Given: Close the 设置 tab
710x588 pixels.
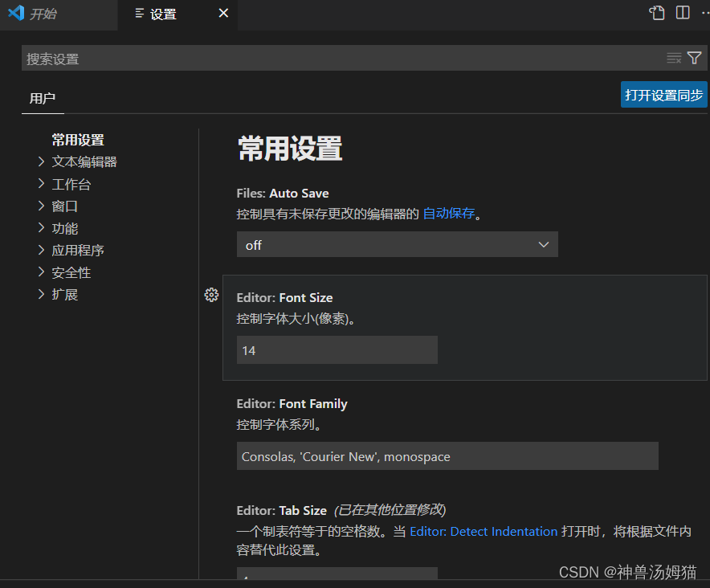Looking at the screenshot, I should click(x=222, y=13).
